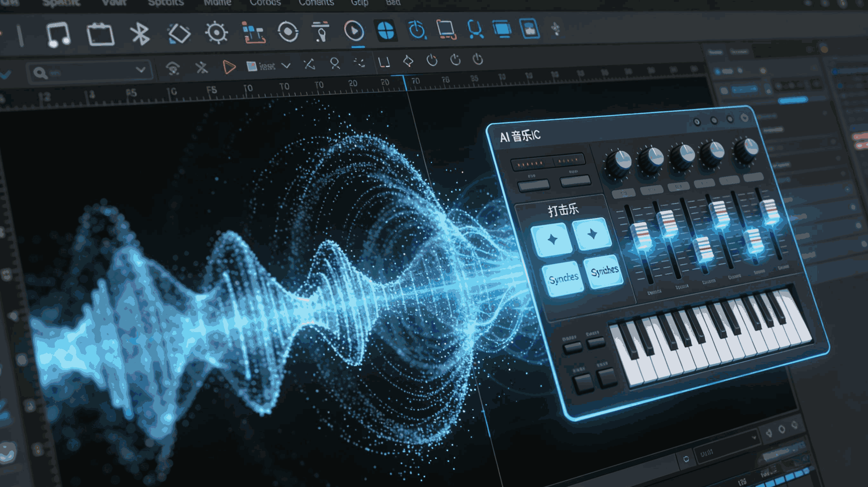Open the sun-shaped gear settings icon
The image size is (868, 487).
[x=216, y=32]
